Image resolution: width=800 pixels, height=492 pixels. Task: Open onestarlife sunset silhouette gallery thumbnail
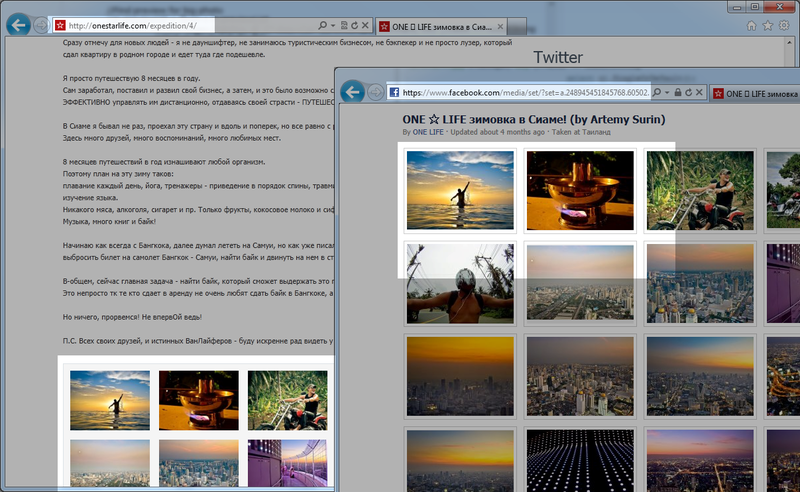[110, 400]
